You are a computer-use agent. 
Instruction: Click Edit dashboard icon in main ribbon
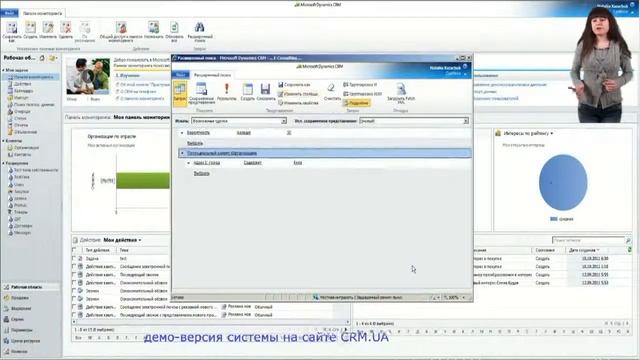pos(48,28)
